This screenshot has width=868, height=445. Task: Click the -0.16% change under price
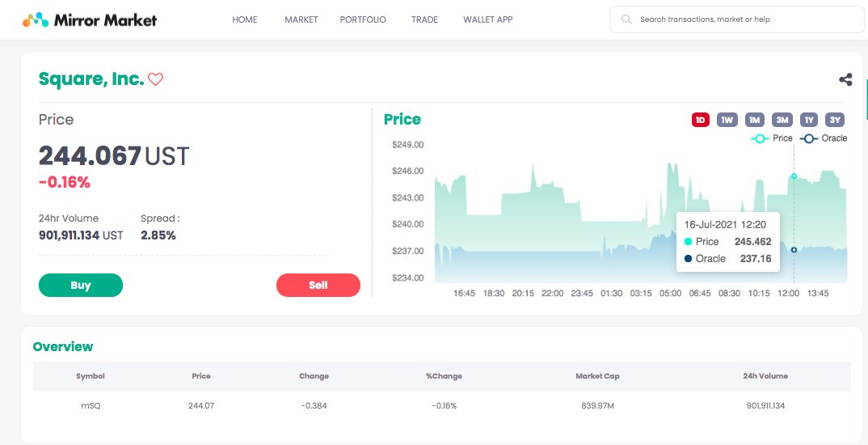[64, 182]
